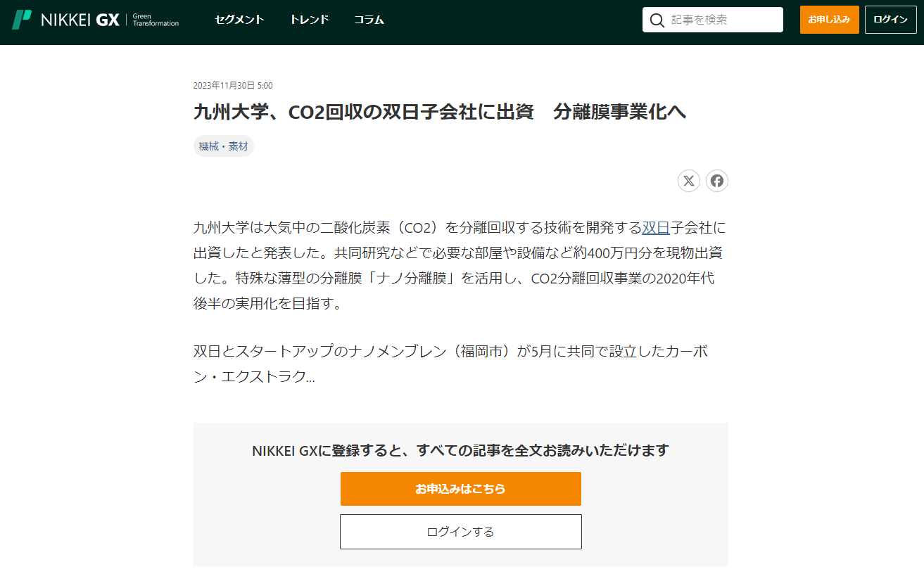Click the Green Transformation tagline text
The image size is (924, 581).
pos(156,20)
